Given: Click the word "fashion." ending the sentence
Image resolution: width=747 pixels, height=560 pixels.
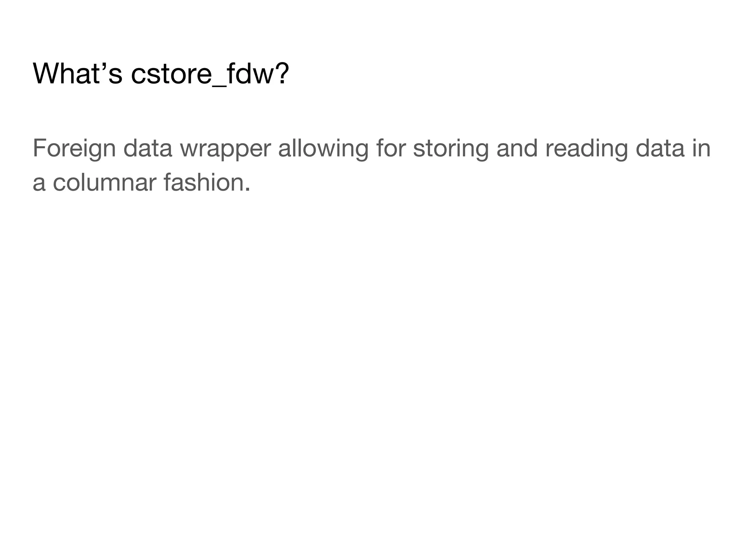Looking at the screenshot, I should (207, 182).
